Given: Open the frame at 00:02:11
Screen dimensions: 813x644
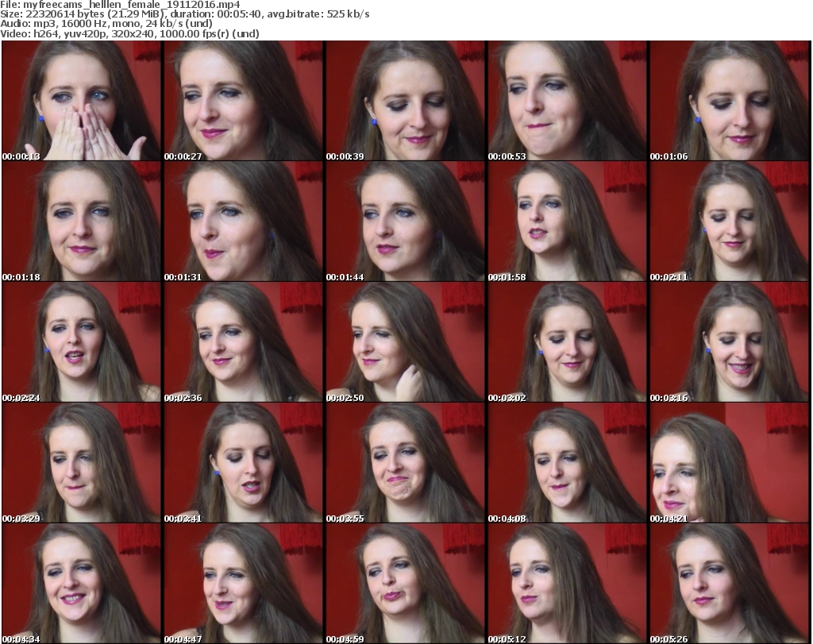Looking at the screenshot, I should [729, 222].
